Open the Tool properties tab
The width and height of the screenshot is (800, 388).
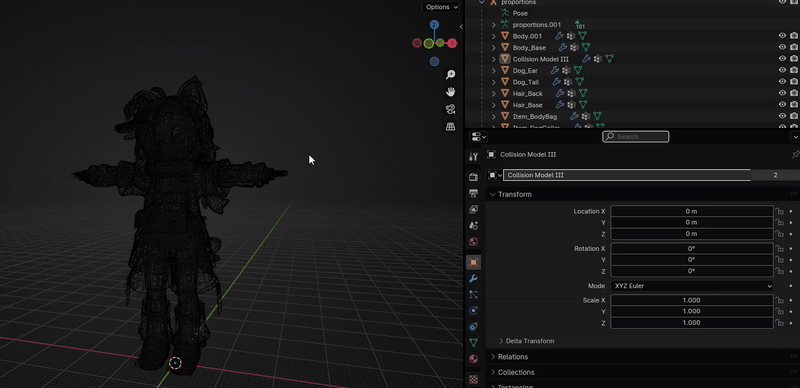[x=473, y=157]
